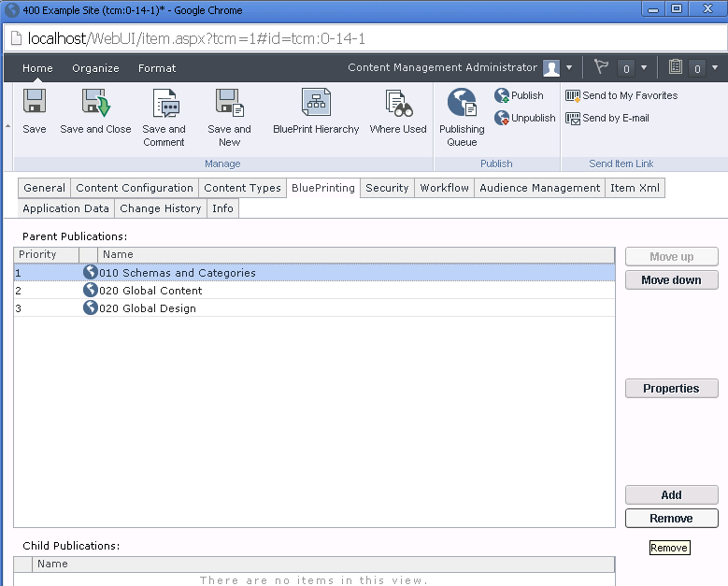Click the Move up button
Screen dimensions: 728x586
[x=672, y=257]
